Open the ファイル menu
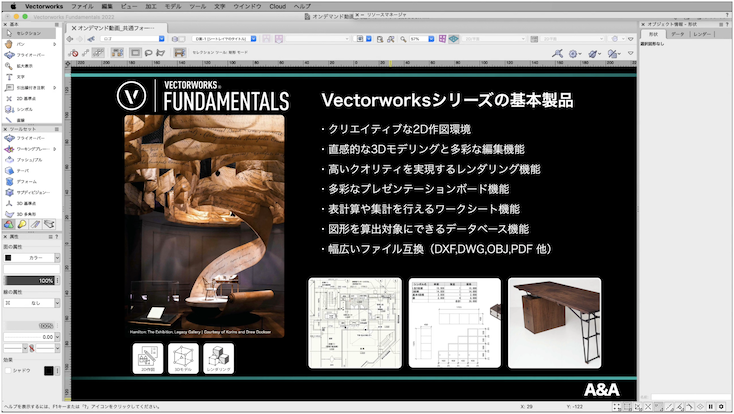The image size is (734, 414). point(82,7)
